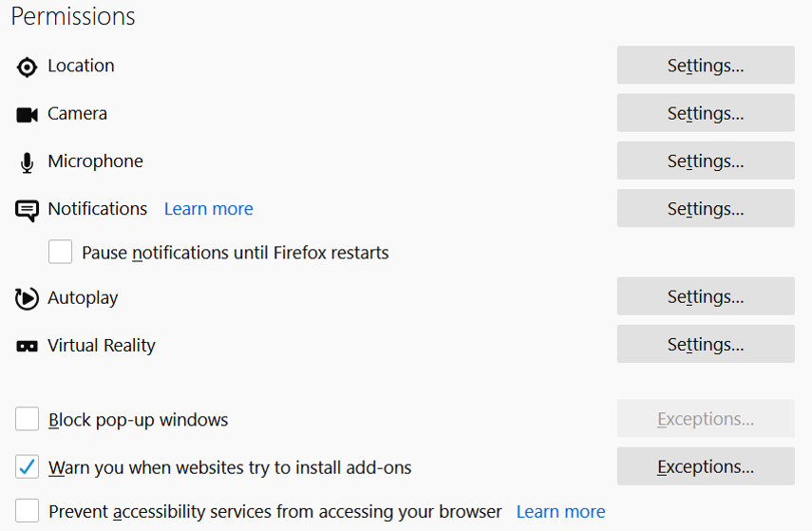Click the Notifications label text
The height and width of the screenshot is (531, 812).
pos(98,209)
